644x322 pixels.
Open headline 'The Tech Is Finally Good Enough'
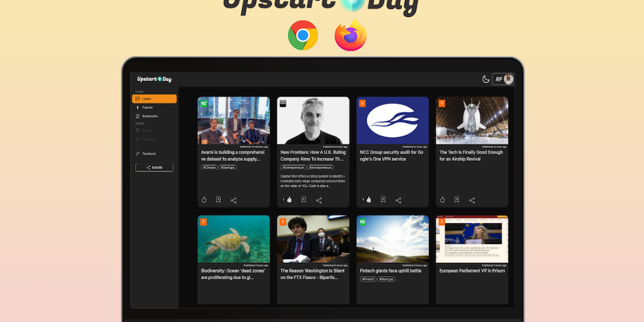[471, 156]
